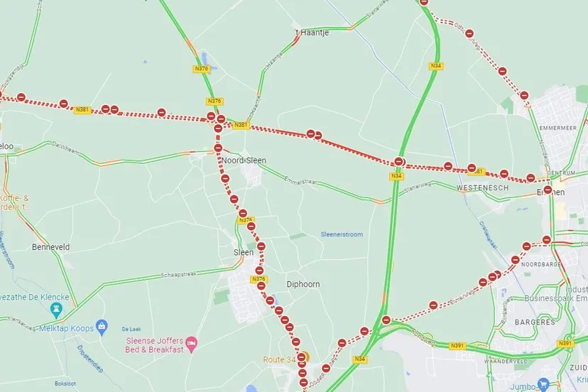Image resolution: width=588 pixels, height=392 pixels.
Task: Click the Noord-Sleen village label
Action: (x=244, y=160)
